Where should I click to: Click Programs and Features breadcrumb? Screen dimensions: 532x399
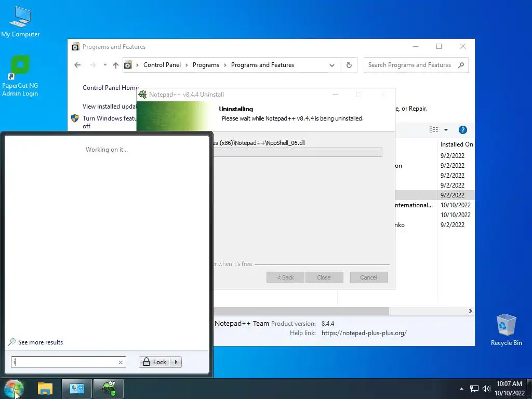[262, 65]
